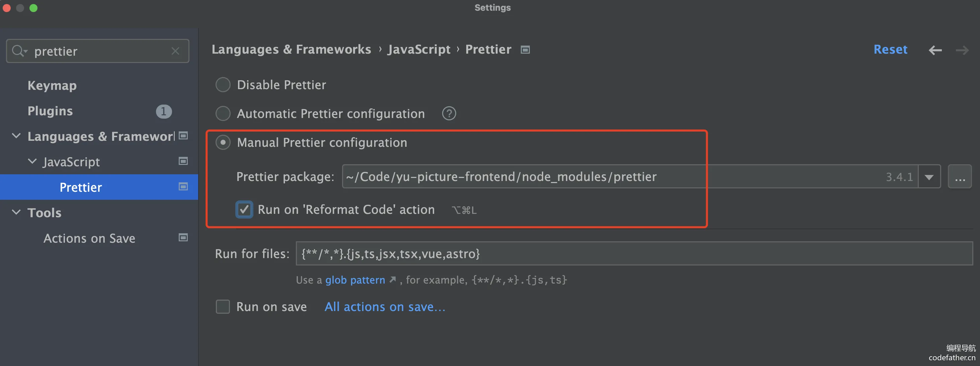Uncheck Run on 'Reformat Code' action
980x366 pixels.
pos(244,209)
